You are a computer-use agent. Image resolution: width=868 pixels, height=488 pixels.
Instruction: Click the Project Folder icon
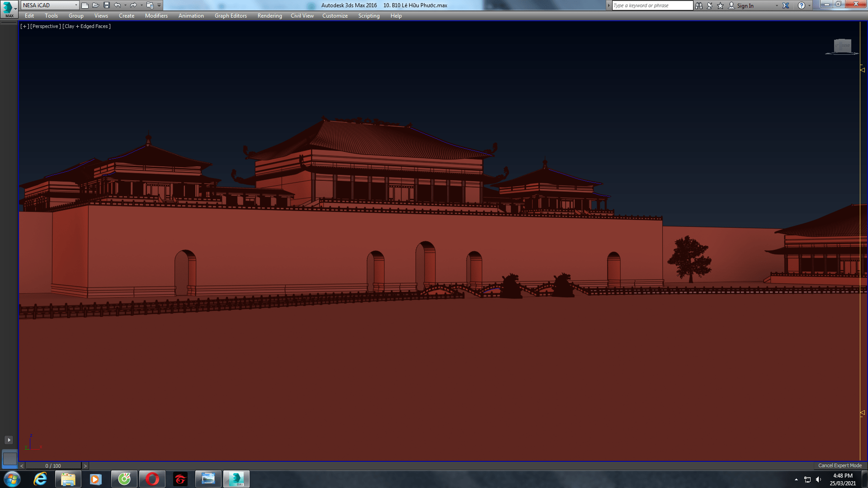click(x=150, y=5)
